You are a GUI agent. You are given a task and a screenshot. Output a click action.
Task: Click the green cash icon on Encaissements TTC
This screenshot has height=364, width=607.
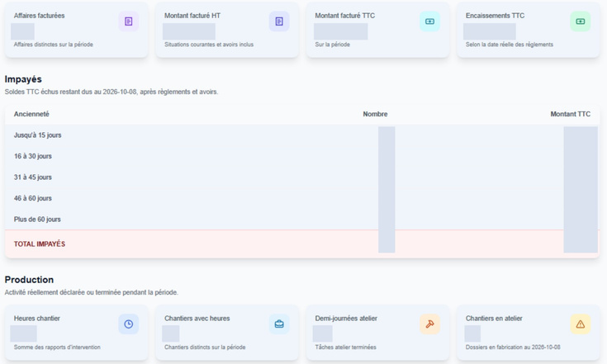(581, 21)
